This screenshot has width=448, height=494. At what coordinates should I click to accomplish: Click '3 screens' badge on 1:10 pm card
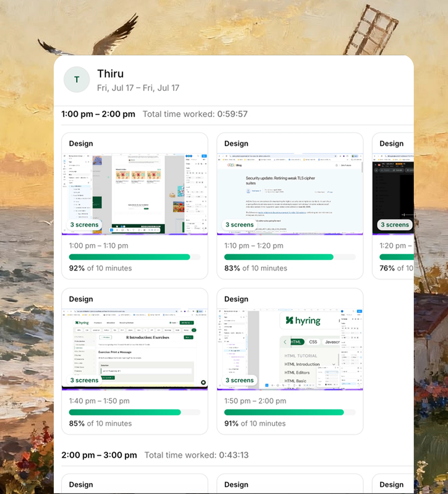pyautogui.click(x=239, y=225)
